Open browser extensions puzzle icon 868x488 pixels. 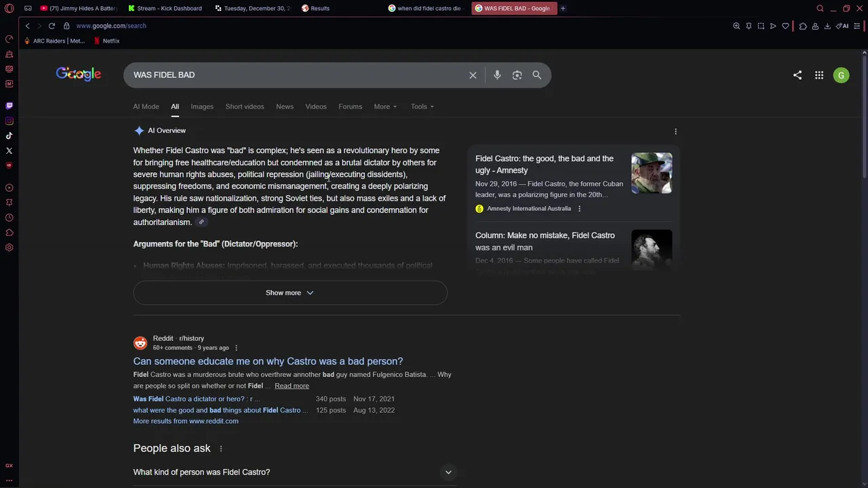pyautogui.click(x=803, y=26)
